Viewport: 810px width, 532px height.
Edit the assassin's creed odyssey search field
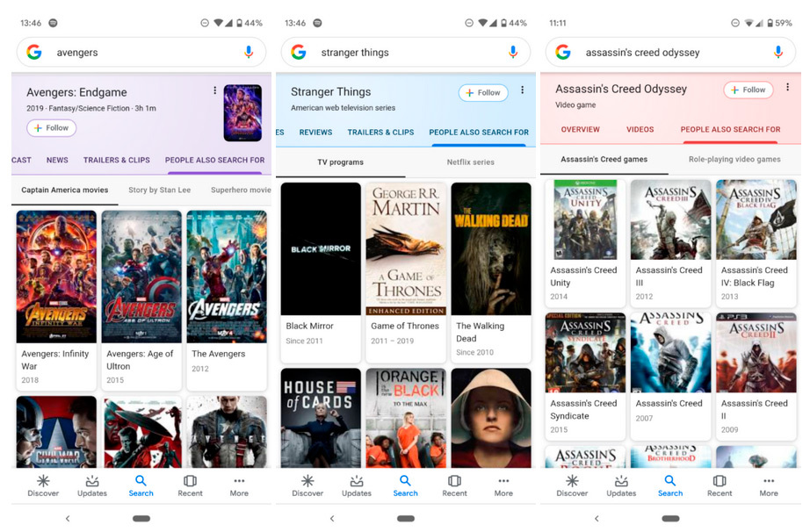pyautogui.click(x=670, y=52)
